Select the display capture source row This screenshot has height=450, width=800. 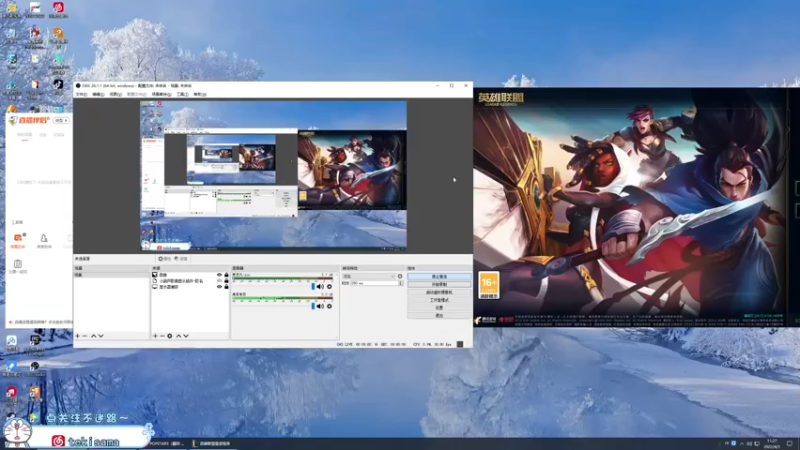pos(190,287)
